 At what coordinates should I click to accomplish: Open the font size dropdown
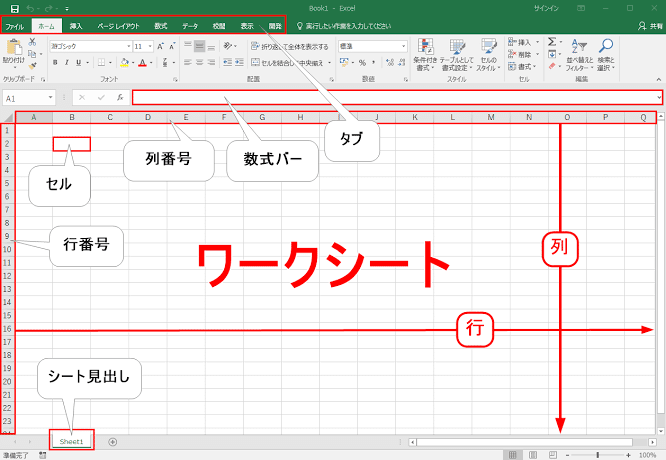(x=150, y=46)
